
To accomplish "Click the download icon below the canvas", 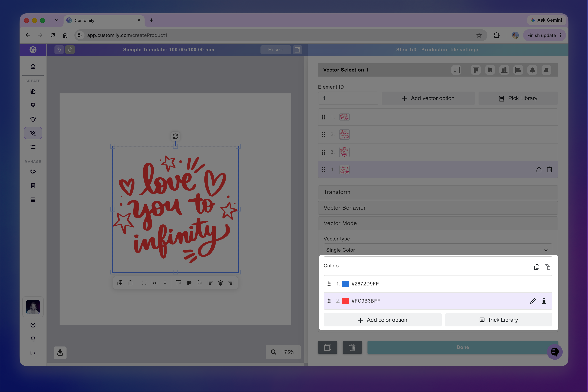I will 60,352.
